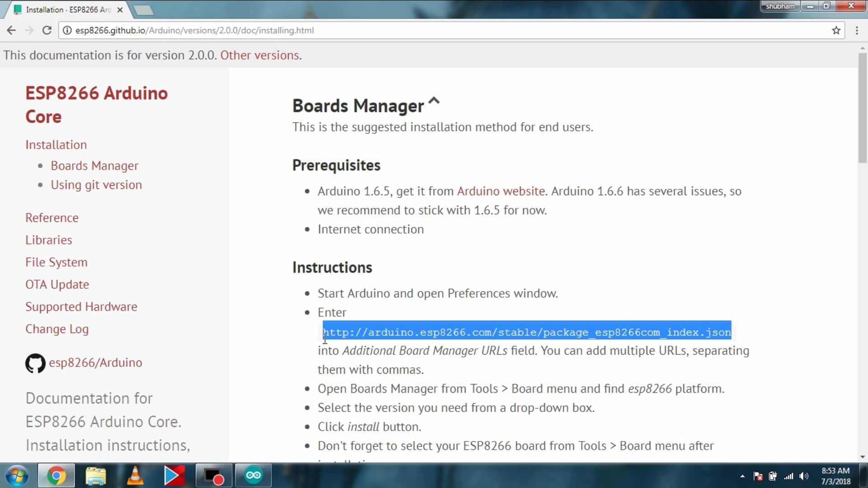
Task: Click the browser back arrow
Action: [x=11, y=30]
